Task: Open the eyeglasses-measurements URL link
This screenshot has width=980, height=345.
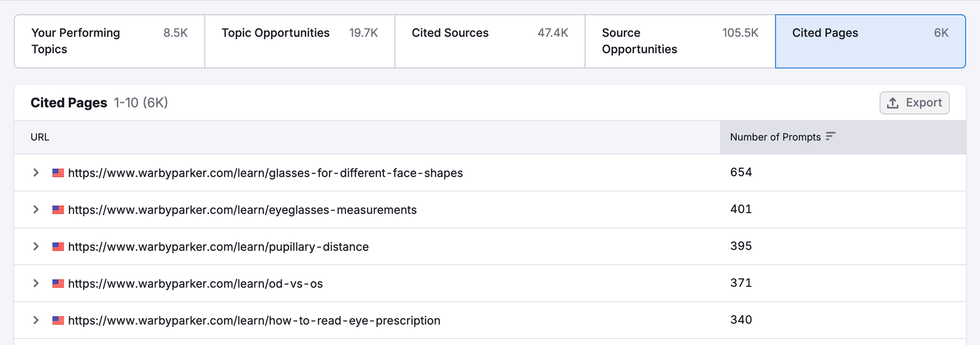Action: click(242, 210)
